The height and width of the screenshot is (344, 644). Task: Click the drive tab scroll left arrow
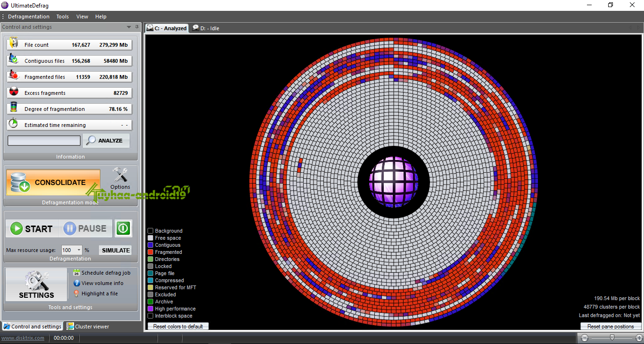pos(630,28)
